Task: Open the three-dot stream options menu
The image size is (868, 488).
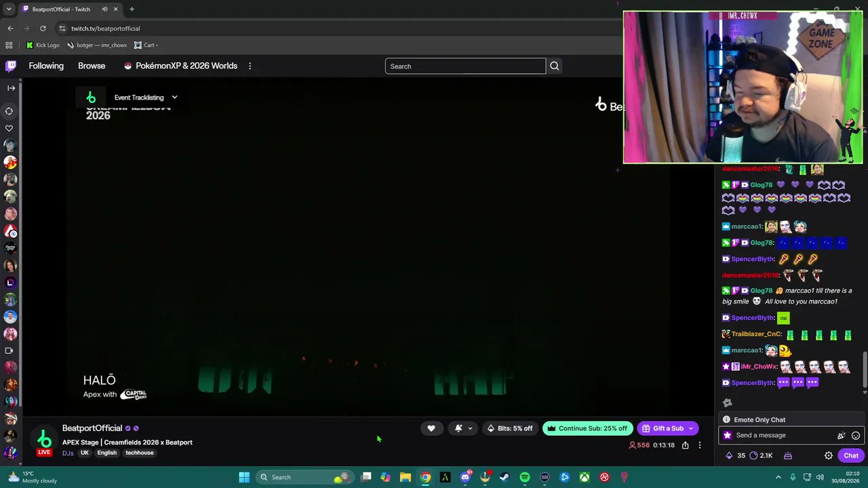Action: coord(699,445)
